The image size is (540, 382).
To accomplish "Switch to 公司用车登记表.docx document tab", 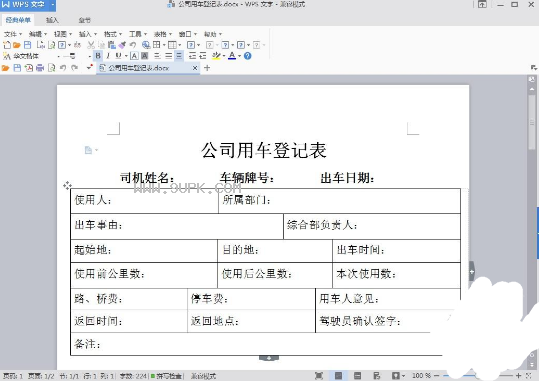I will click(139, 68).
